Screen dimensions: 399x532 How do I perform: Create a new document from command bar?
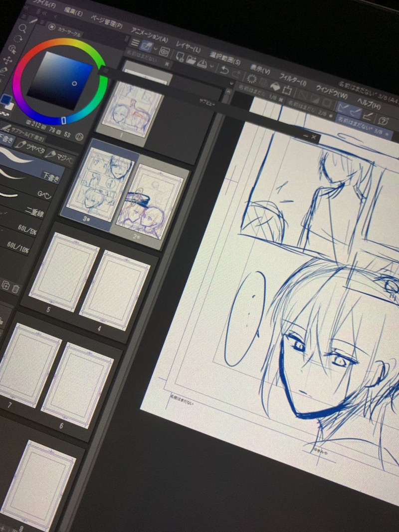pos(180,57)
